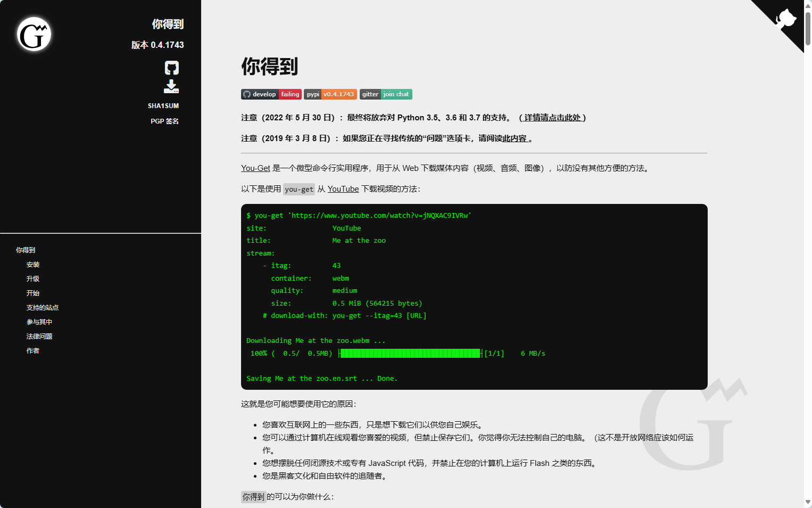The width and height of the screenshot is (812, 508).
Task: Click the 'title: Me at the zoo' line
Action: click(316, 241)
